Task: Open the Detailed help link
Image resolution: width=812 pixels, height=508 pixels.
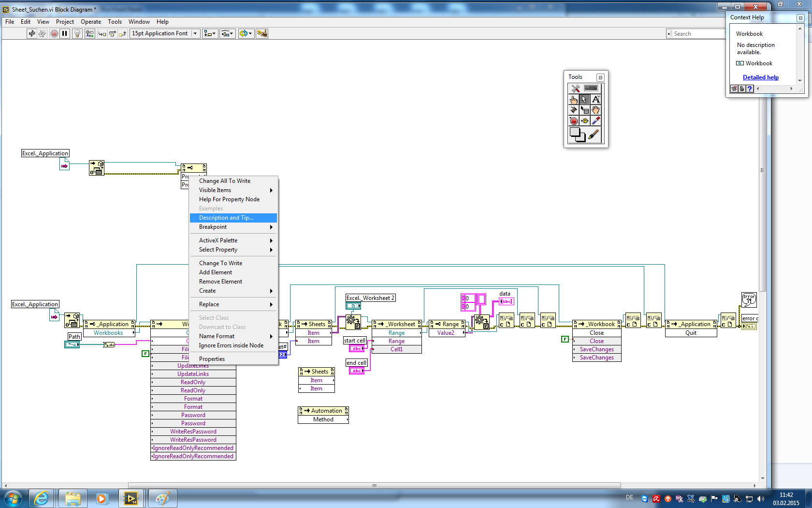Action: click(x=760, y=77)
